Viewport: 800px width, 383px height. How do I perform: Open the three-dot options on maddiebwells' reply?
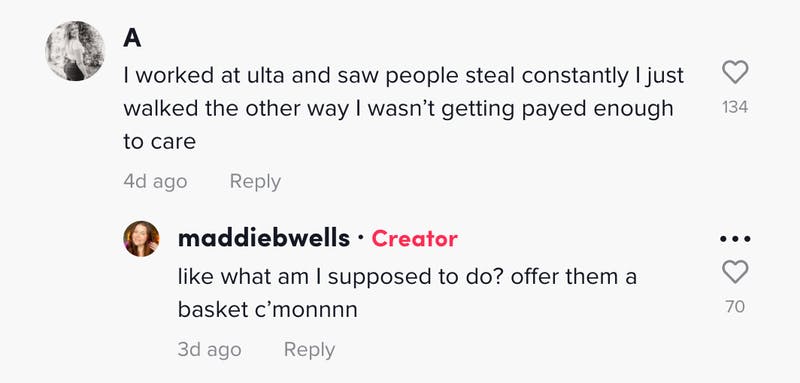[x=735, y=238]
